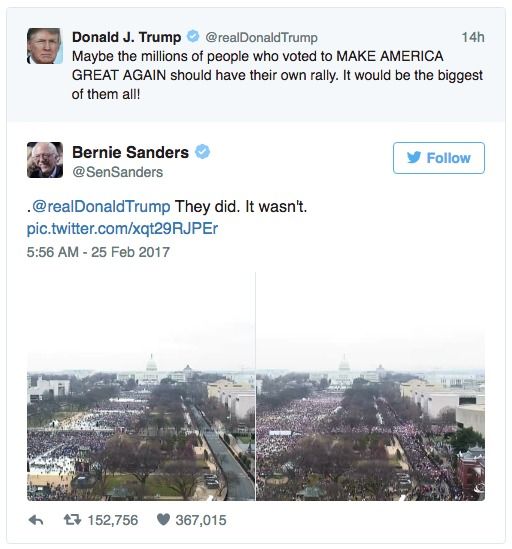Viewport: 512px width, 549px height.
Task: Open Bernie Sanders' profile avatar
Action: (x=45, y=160)
